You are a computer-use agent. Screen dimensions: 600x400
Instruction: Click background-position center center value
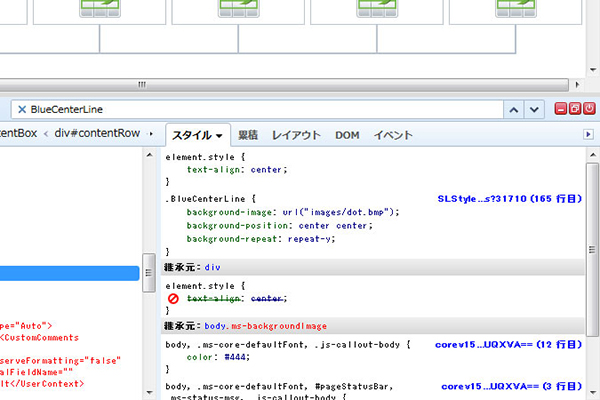pos(333,225)
